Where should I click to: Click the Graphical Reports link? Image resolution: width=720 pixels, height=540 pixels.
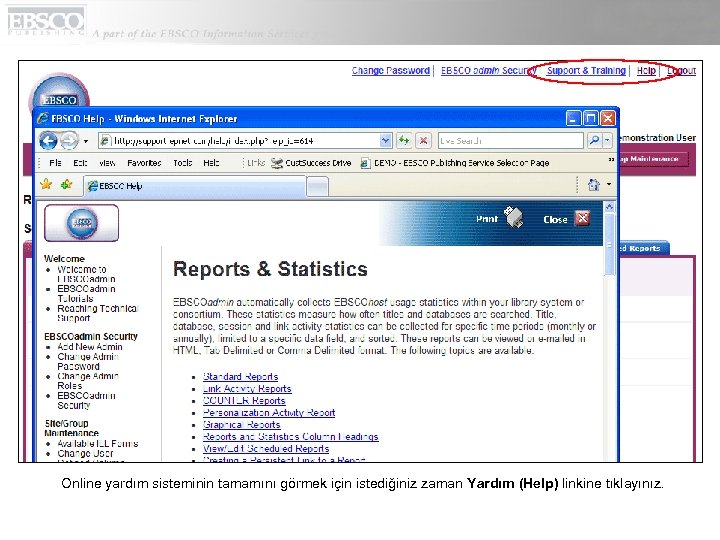(x=242, y=425)
